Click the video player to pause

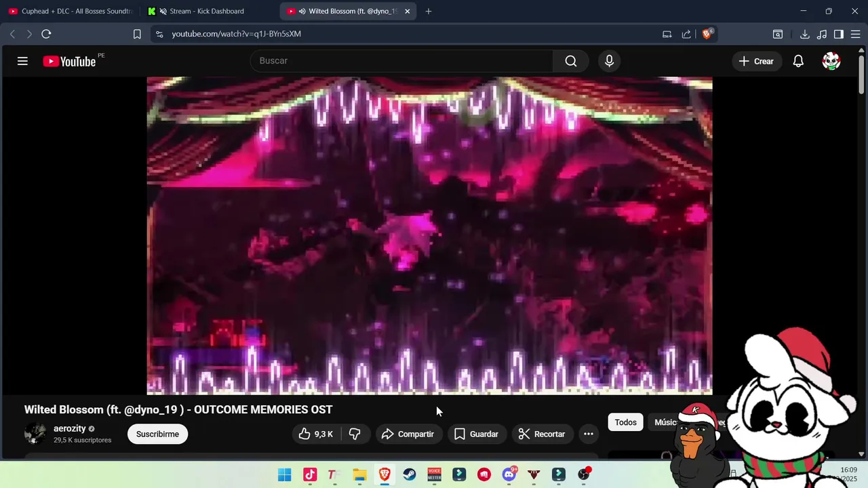(x=429, y=236)
